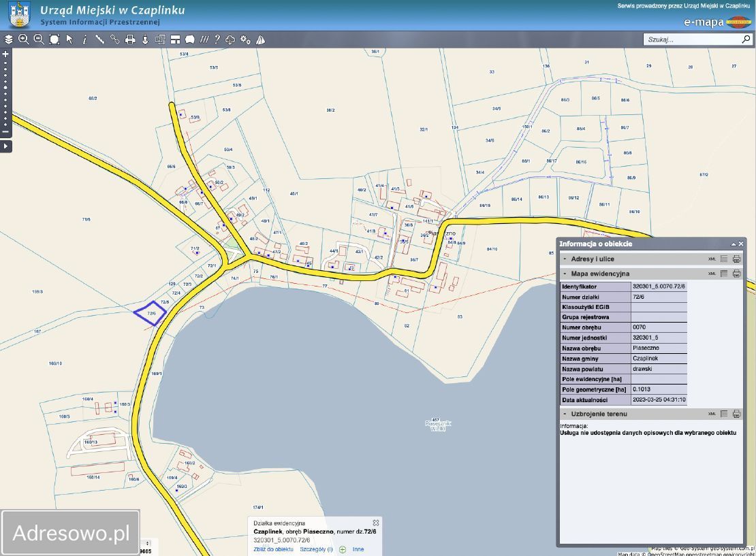This screenshot has width=756, height=556.
Task: Open 'Szczegóły (I)' link in popup
Action: point(316,549)
